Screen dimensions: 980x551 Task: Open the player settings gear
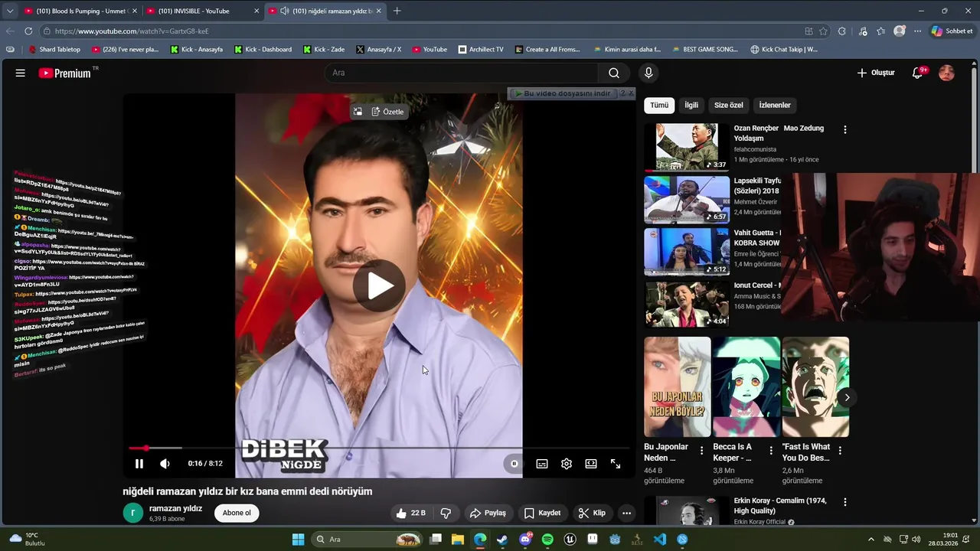pyautogui.click(x=567, y=464)
